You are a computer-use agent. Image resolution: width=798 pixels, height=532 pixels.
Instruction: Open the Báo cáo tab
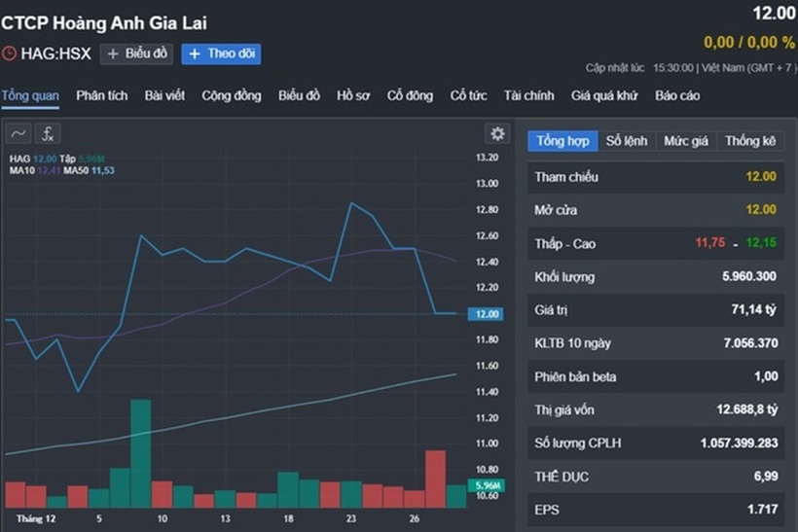coord(677,95)
